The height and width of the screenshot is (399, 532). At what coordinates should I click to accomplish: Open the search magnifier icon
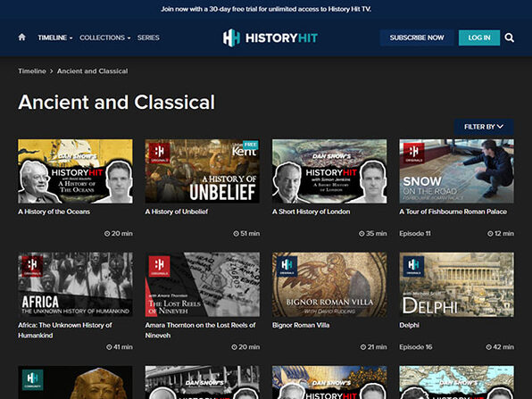[x=509, y=37]
